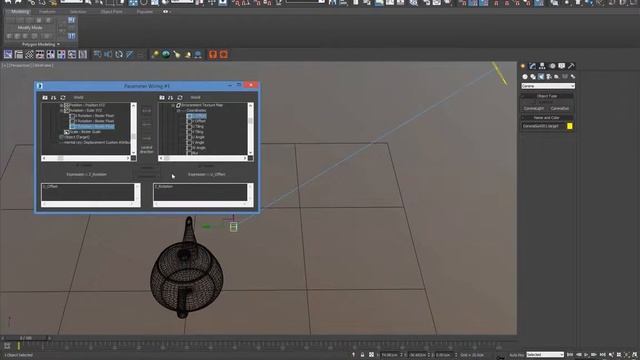
Task: Select the Space Warps category icon
Action: pos(565,76)
